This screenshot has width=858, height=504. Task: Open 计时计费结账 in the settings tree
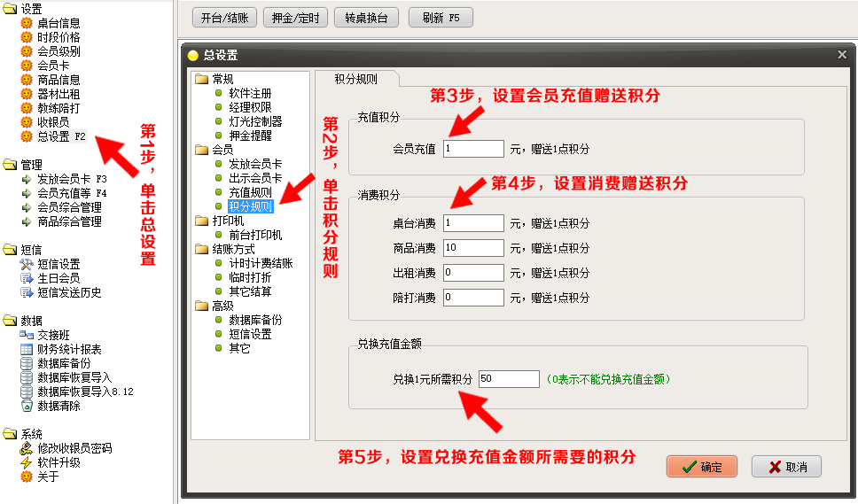click(x=261, y=263)
